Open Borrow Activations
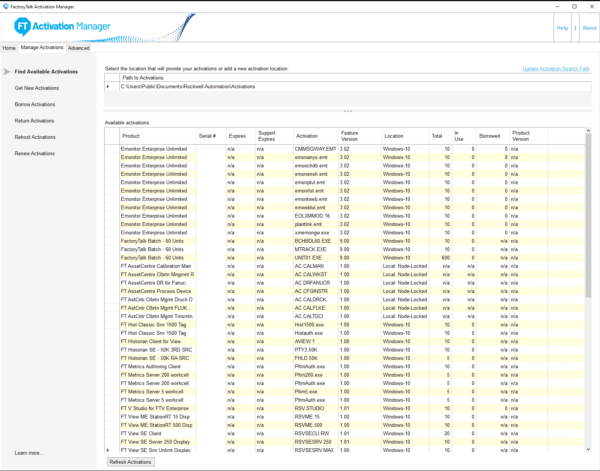Screen dimensions: 600x471 click(35, 104)
